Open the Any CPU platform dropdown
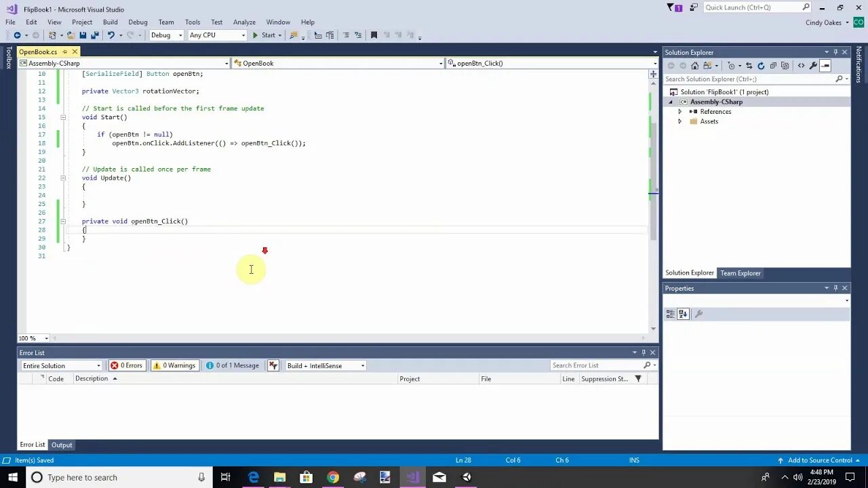 click(x=217, y=35)
